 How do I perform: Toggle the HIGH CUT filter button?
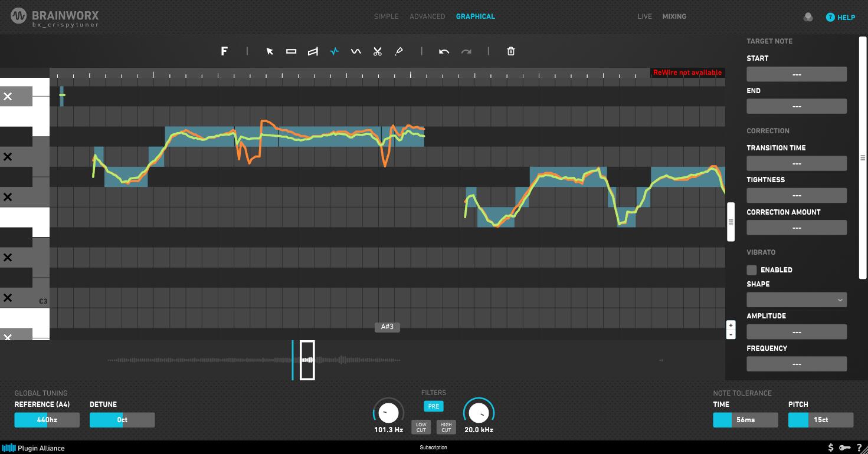[446, 427]
